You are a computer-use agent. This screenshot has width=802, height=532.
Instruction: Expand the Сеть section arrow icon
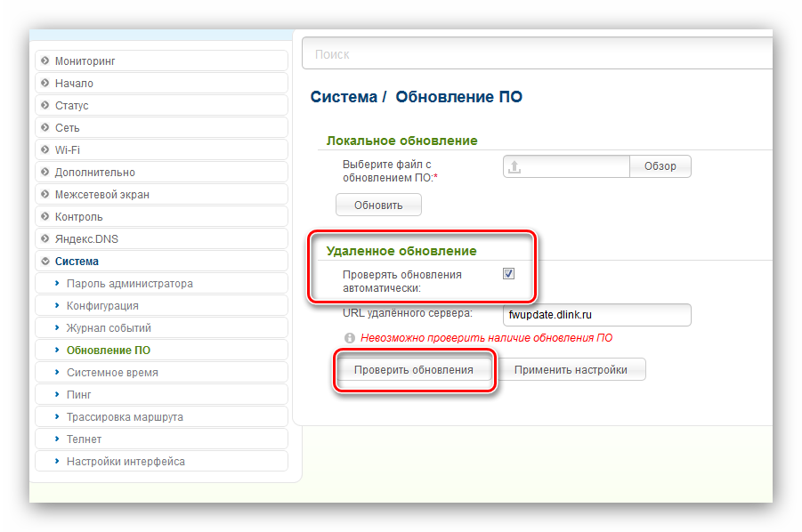(x=45, y=127)
